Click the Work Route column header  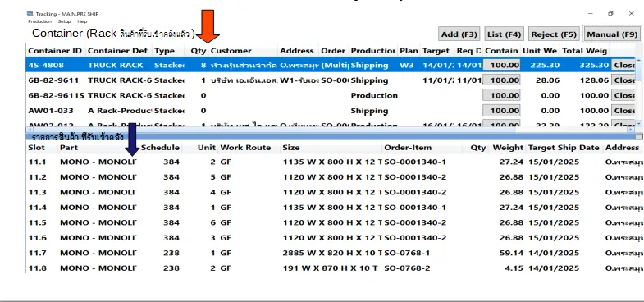(x=249, y=148)
